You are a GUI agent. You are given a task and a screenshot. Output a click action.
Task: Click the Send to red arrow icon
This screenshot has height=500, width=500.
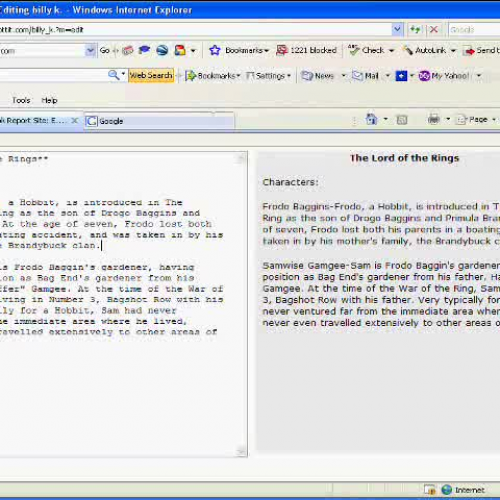pyautogui.click(x=470, y=51)
